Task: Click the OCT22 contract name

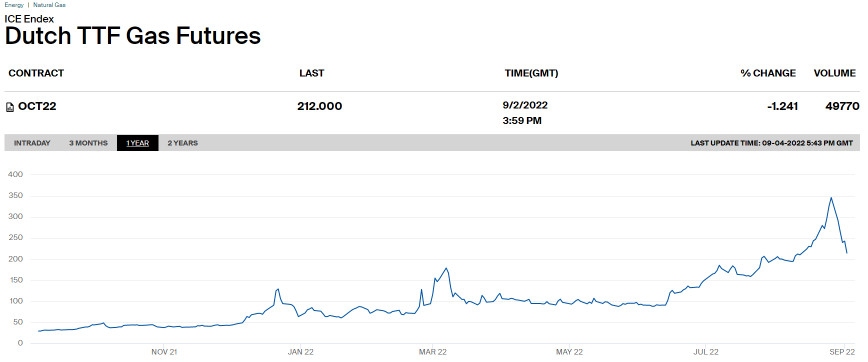Action: pyautogui.click(x=37, y=106)
